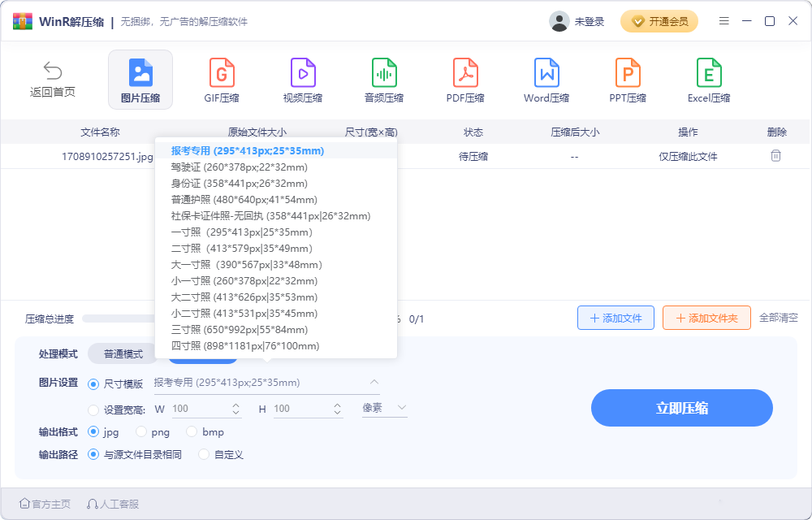Image resolution: width=812 pixels, height=520 pixels.
Task: Collapse the 尺寸模版 size template dropdown
Action: click(374, 383)
